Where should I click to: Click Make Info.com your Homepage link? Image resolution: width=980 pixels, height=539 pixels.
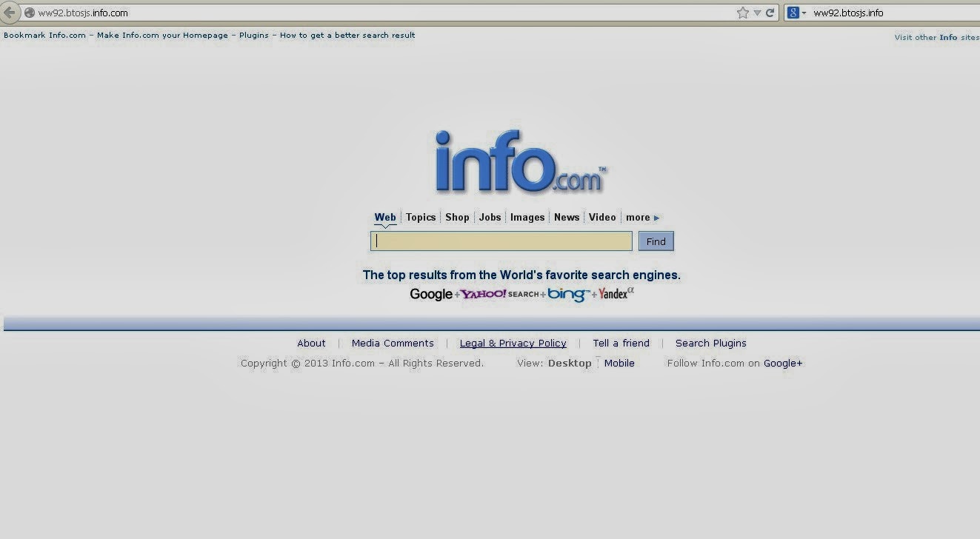[x=162, y=35]
